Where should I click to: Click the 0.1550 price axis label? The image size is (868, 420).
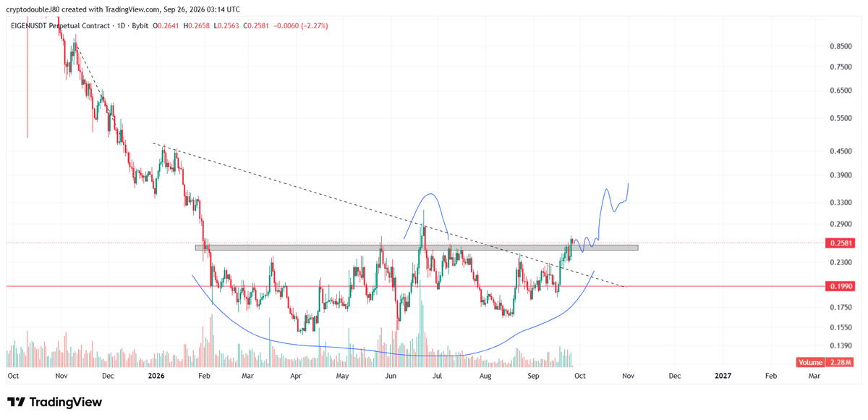tap(841, 328)
